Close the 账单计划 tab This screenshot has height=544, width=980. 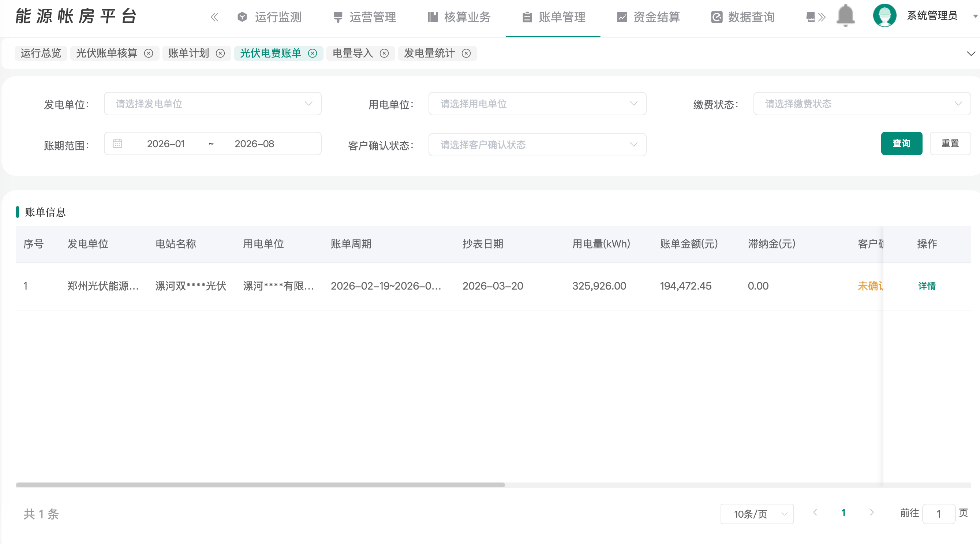click(220, 53)
